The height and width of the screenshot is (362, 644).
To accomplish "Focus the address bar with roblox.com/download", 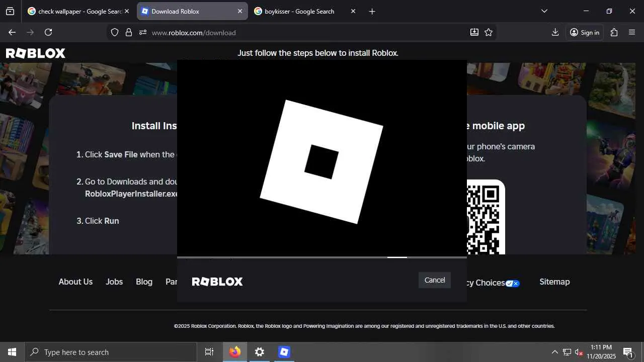I will (x=302, y=32).
